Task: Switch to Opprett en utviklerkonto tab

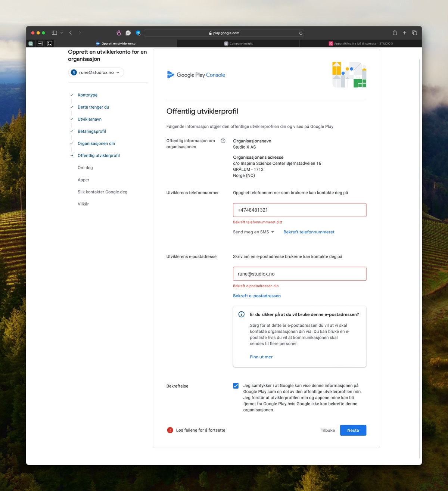Action: (x=116, y=43)
